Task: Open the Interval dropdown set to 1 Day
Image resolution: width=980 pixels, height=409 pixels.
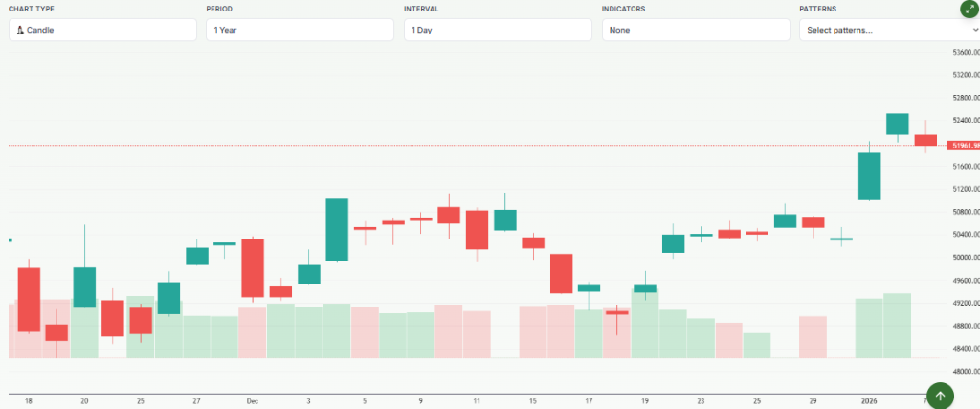Action: point(498,30)
